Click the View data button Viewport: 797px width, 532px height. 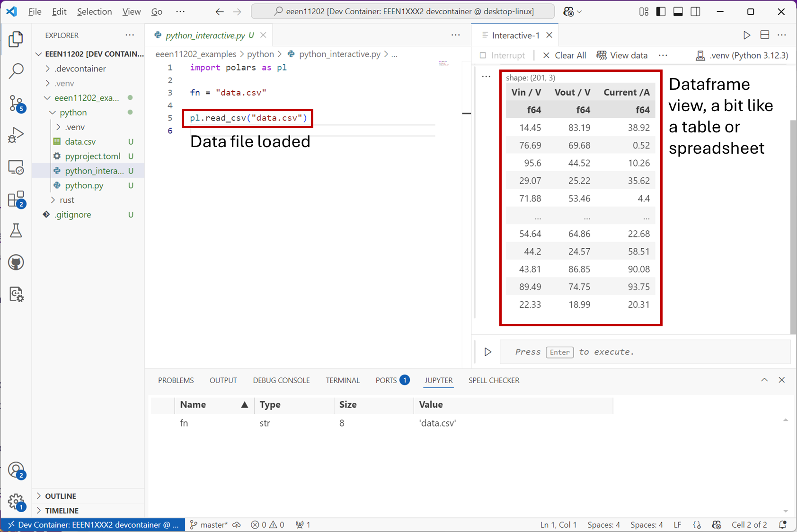622,55
